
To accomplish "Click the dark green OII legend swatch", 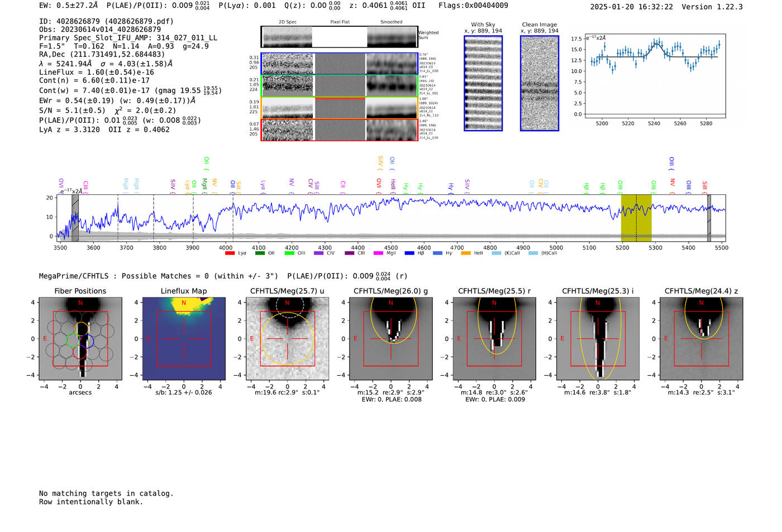I will (260, 253).
